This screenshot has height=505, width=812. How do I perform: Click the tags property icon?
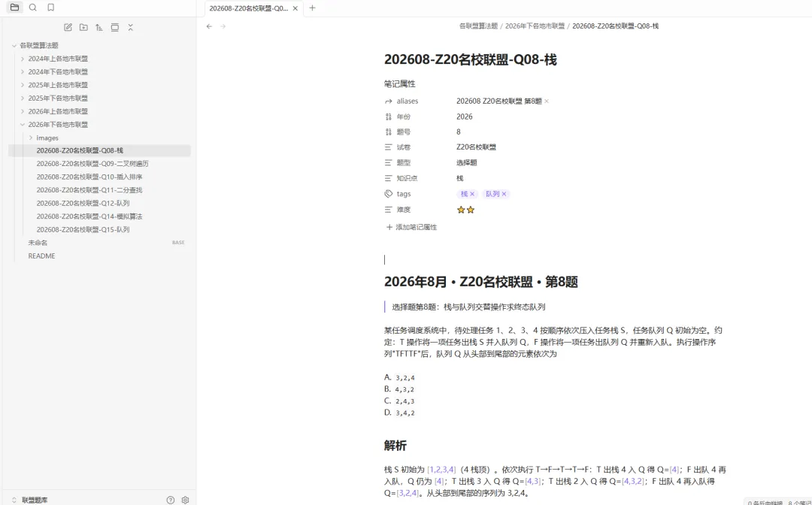coord(389,194)
